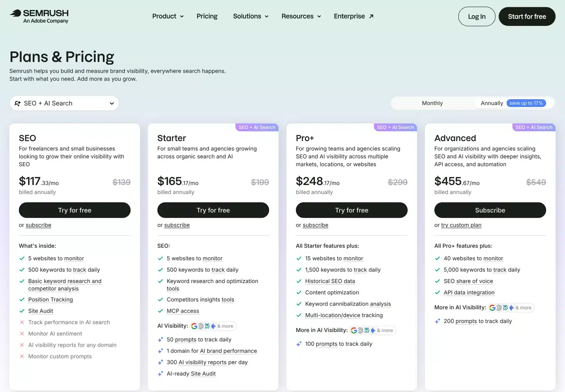The width and height of the screenshot is (565, 392).
Task: Expand the Resources menu
Action: click(301, 16)
